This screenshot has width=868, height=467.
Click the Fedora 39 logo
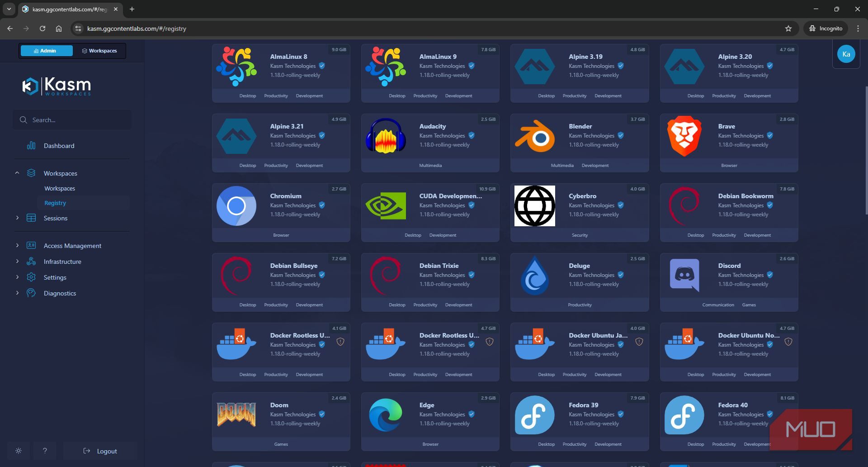click(x=535, y=415)
